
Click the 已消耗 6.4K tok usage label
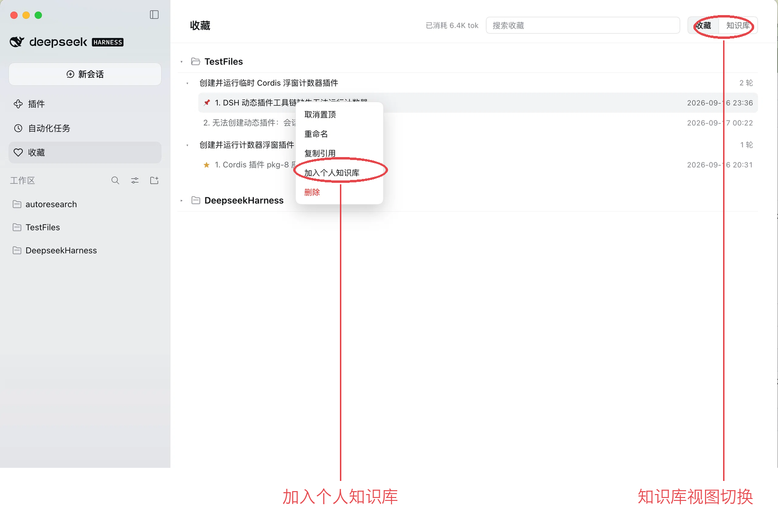tap(452, 25)
